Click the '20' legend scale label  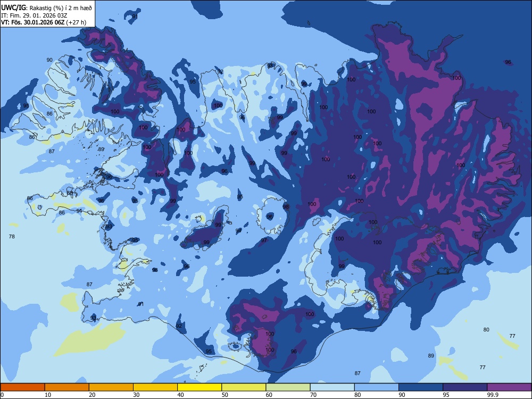pyautogui.click(x=92, y=395)
